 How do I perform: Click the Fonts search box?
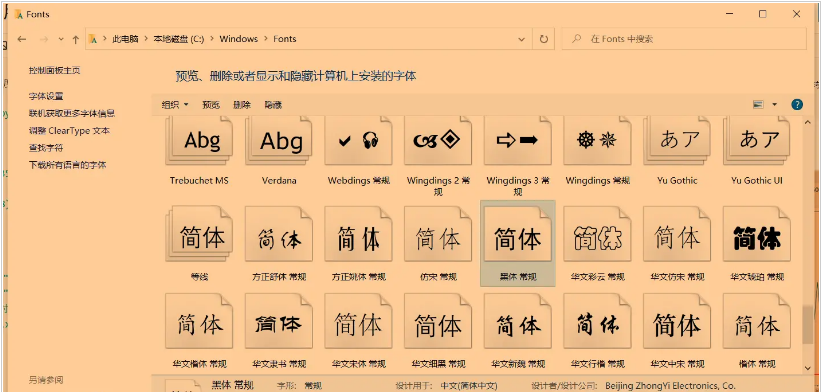pyautogui.click(x=684, y=39)
